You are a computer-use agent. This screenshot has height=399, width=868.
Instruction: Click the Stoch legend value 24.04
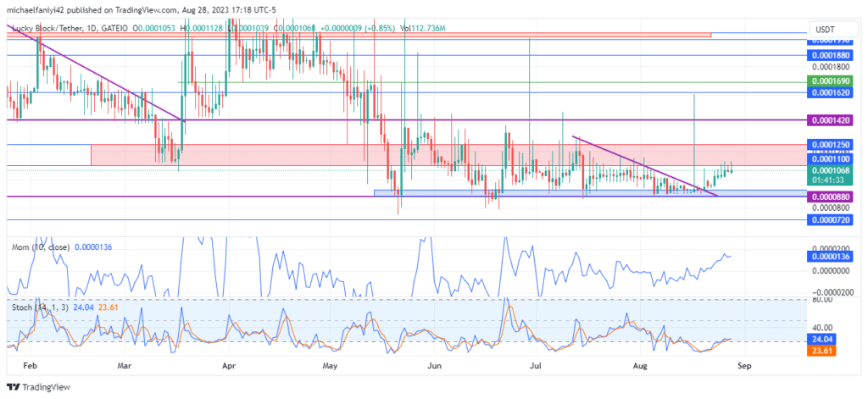(84, 308)
